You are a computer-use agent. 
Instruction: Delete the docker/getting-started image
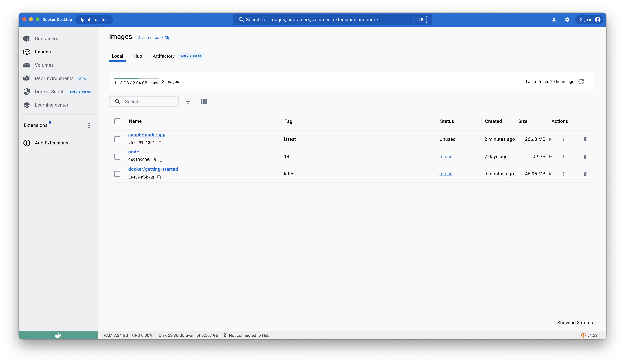585,174
